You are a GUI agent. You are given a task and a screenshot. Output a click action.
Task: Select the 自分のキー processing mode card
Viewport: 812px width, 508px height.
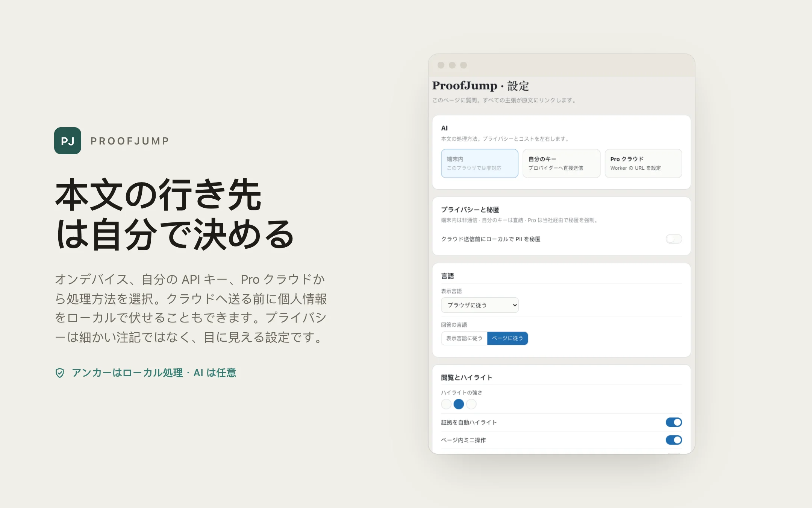[561, 163]
